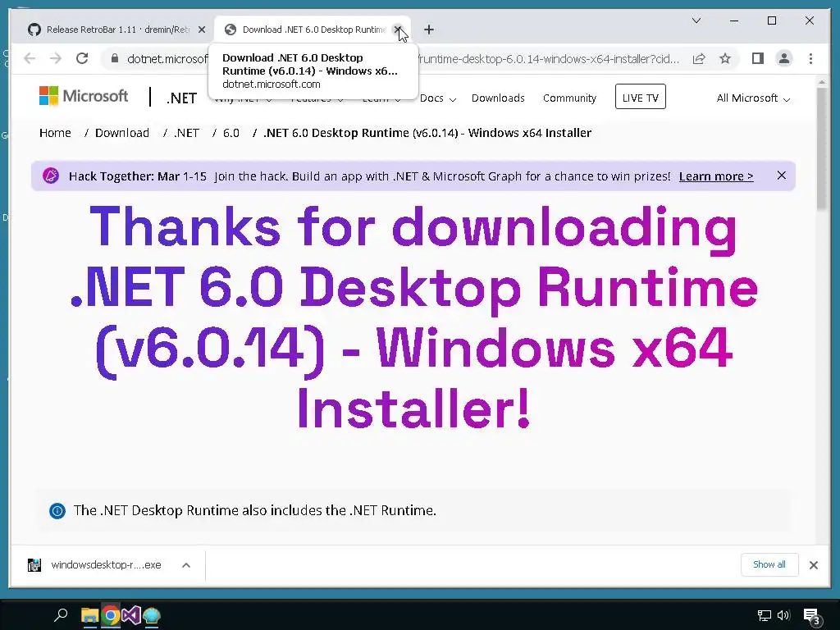Click the Chrome taskbar icon
Screen dimensions: 840x630
[111, 615]
